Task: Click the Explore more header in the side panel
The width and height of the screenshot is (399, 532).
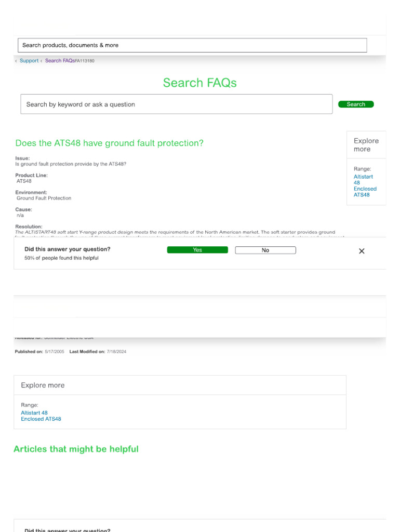Action: coord(366,144)
